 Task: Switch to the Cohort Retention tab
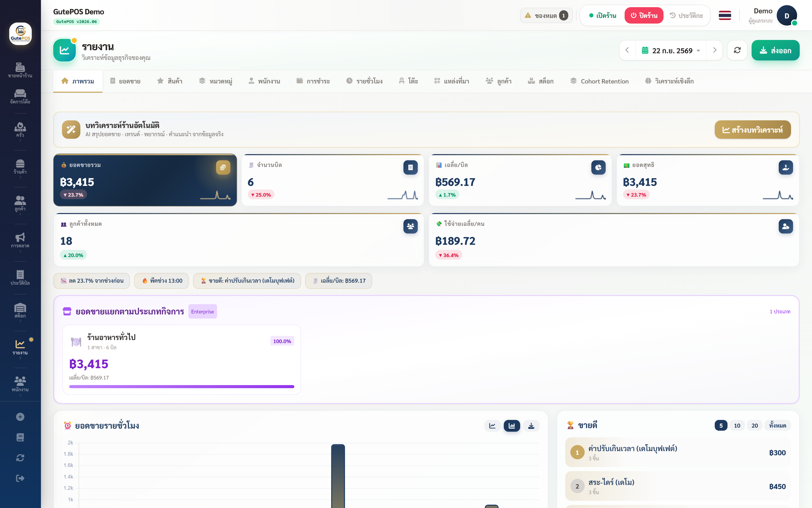click(x=600, y=81)
